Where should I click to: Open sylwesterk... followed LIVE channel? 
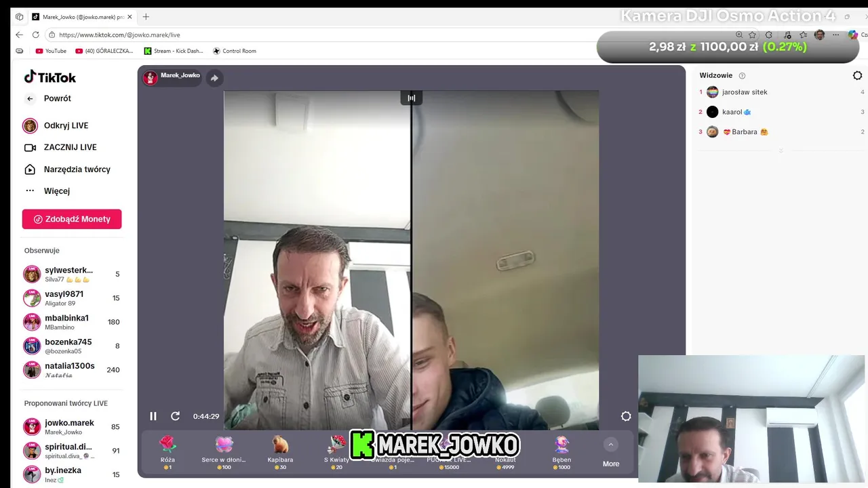pos(72,274)
